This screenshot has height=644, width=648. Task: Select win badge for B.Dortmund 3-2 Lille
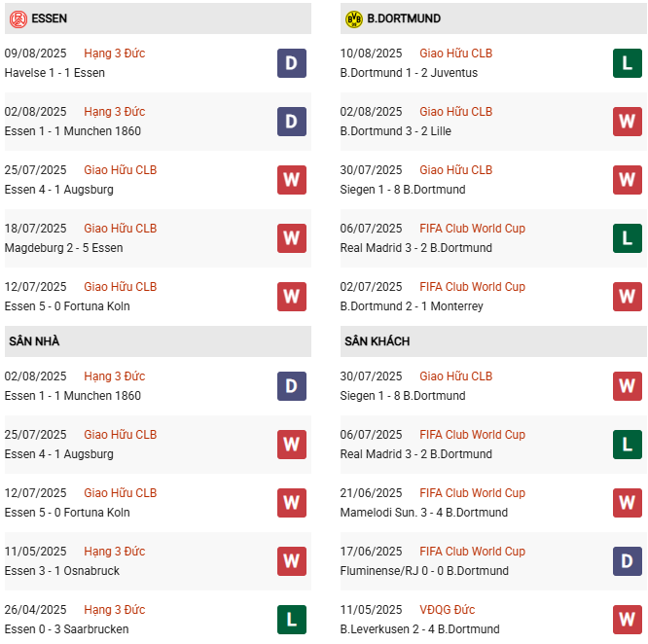click(627, 122)
